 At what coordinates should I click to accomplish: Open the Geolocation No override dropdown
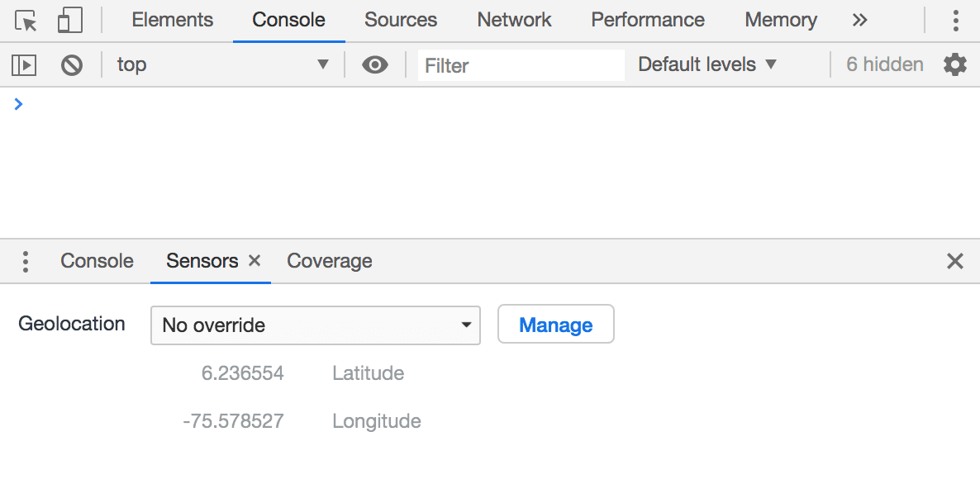(x=315, y=325)
